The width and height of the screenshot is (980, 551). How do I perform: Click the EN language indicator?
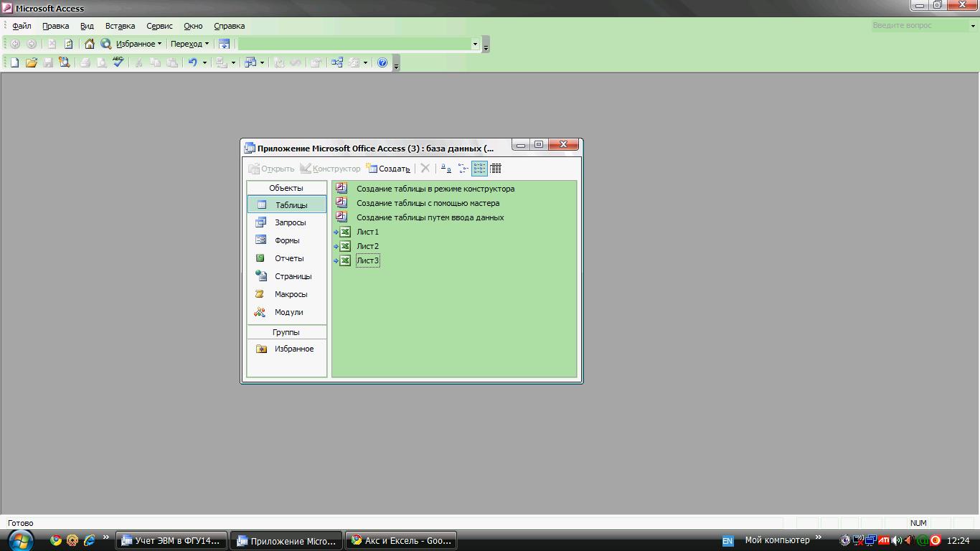tap(727, 541)
